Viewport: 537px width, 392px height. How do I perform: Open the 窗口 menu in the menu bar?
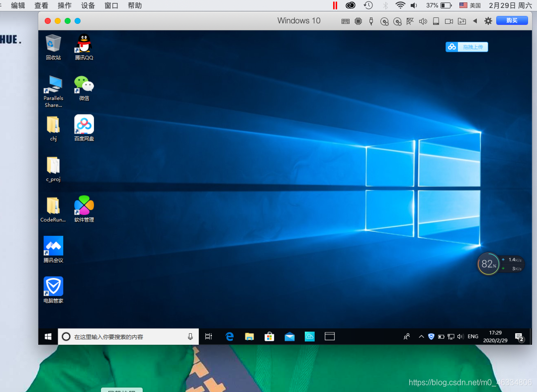111,5
